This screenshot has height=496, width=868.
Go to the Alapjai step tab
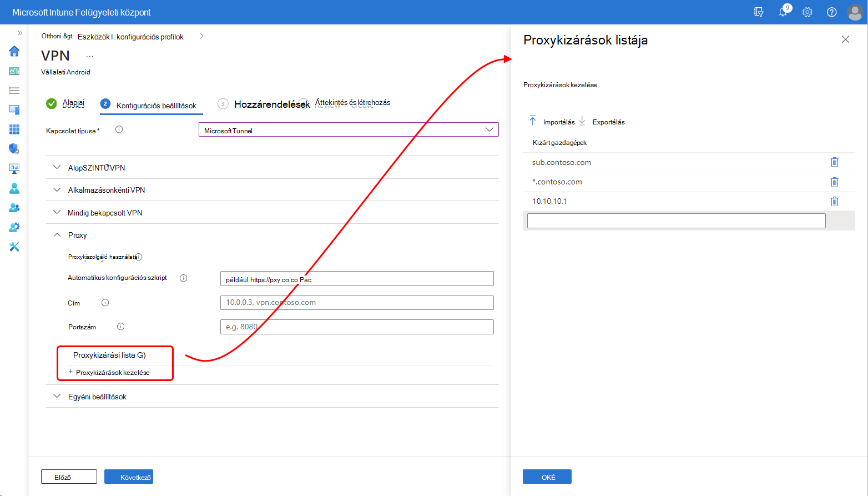click(x=66, y=103)
